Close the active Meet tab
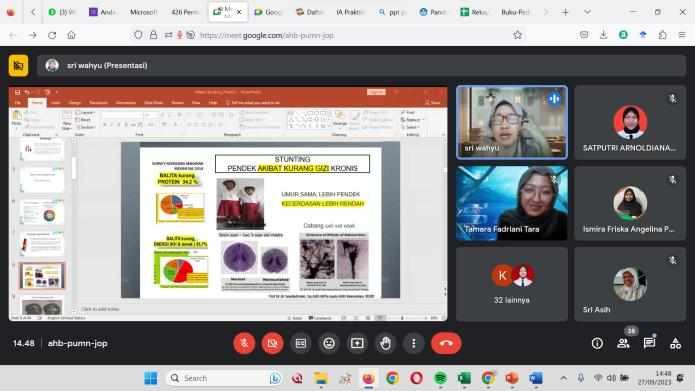The width and height of the screenshot is (695, 391). tap(239, 12)
